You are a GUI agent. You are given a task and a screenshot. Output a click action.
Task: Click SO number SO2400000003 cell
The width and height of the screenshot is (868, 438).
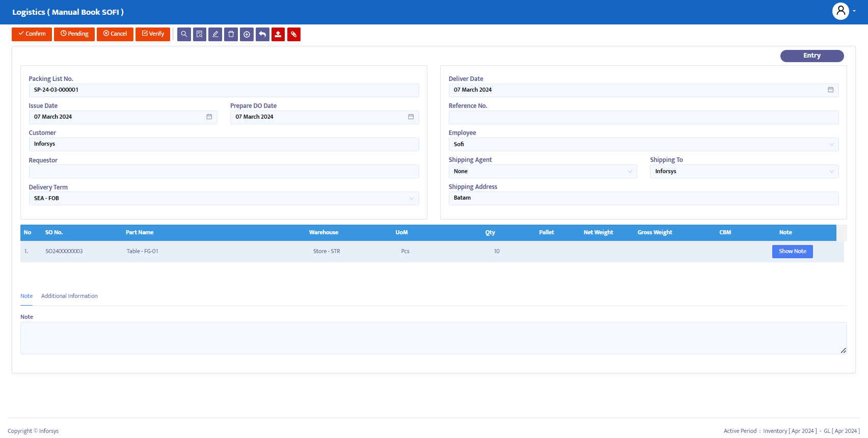click(x=64, y=251)
